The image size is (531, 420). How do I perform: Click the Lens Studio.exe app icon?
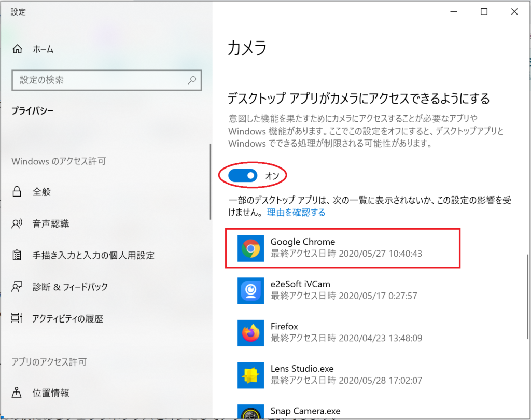tap(250, 375)
